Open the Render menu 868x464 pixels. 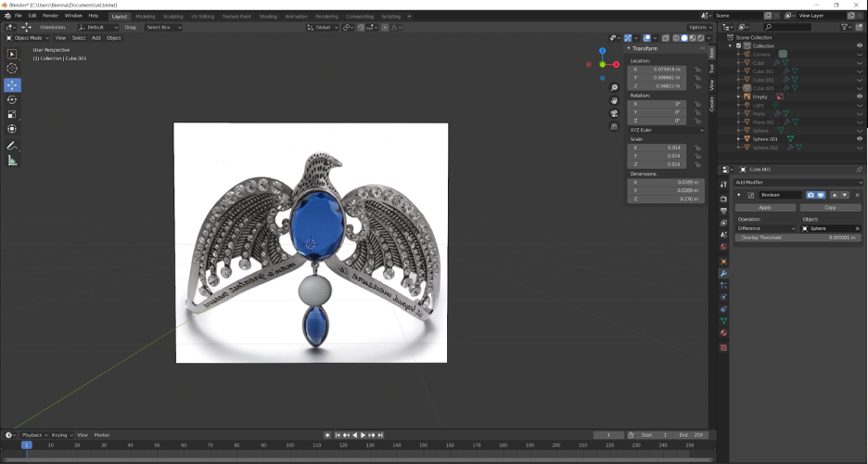tap(50, 16)
